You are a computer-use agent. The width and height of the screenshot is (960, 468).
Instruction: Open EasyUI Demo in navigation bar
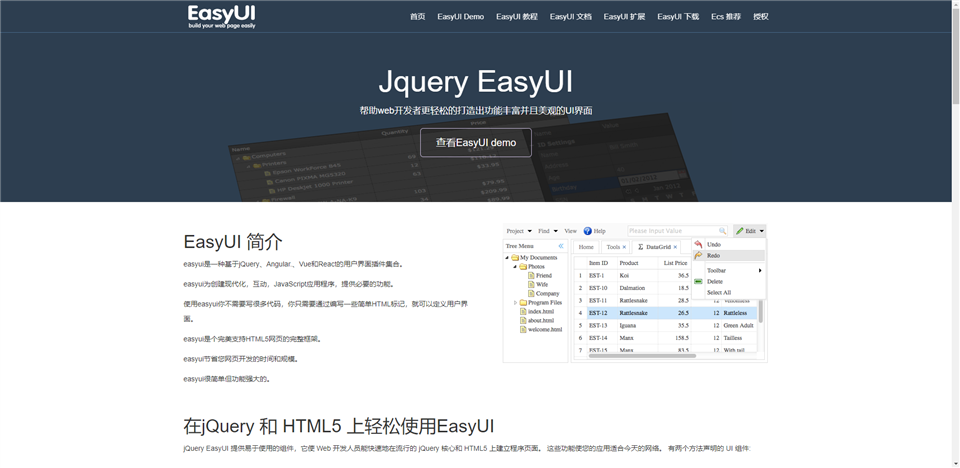(x=460, y=17)
